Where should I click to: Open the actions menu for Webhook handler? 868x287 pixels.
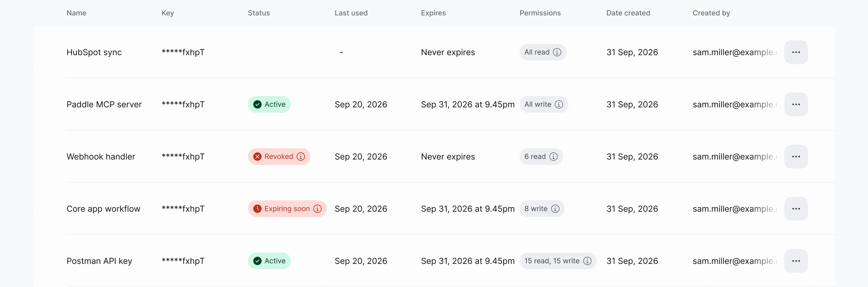coord(796,157)
